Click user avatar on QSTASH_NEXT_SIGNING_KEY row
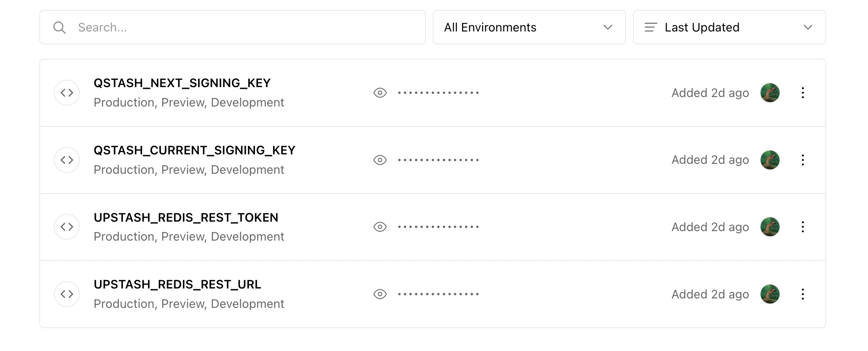Viewport: 868px width, 351px height. pos(770,93)
